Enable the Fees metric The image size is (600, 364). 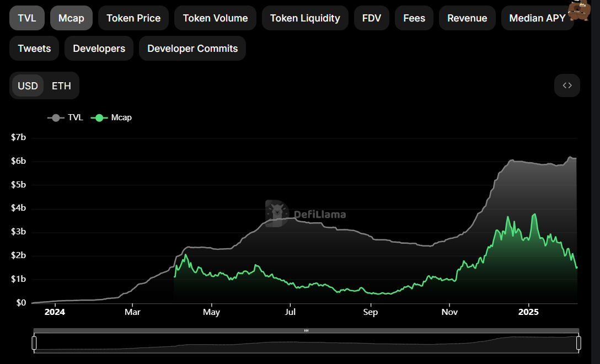pos(414,18)
